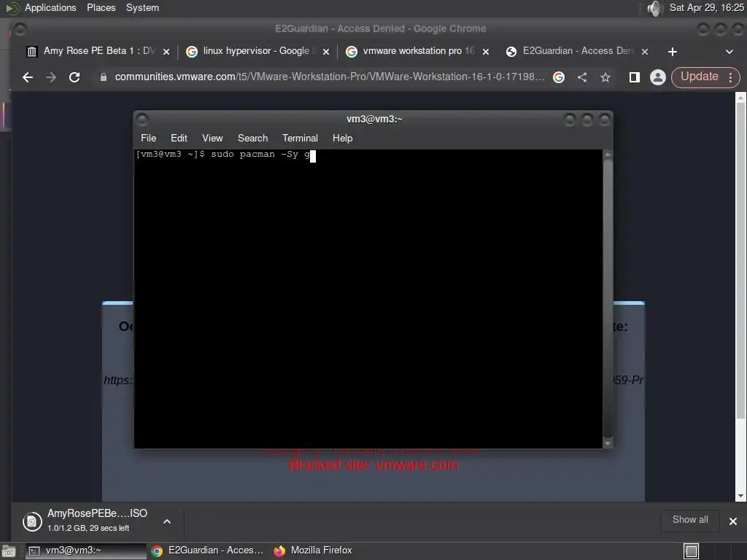Click terminal scrollbar down arrow
Image resolution: width=747 pixels, height=560 pixels.
(x=608, y=443)
